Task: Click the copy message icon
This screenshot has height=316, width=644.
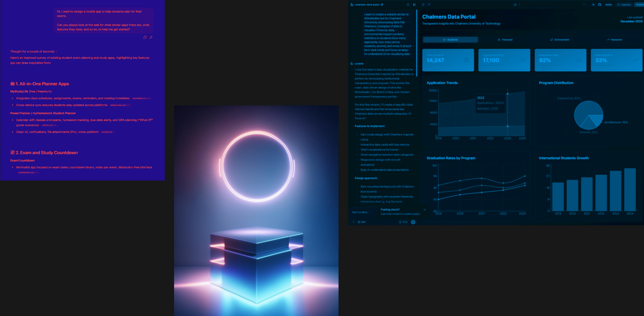Action: (145, 37)
